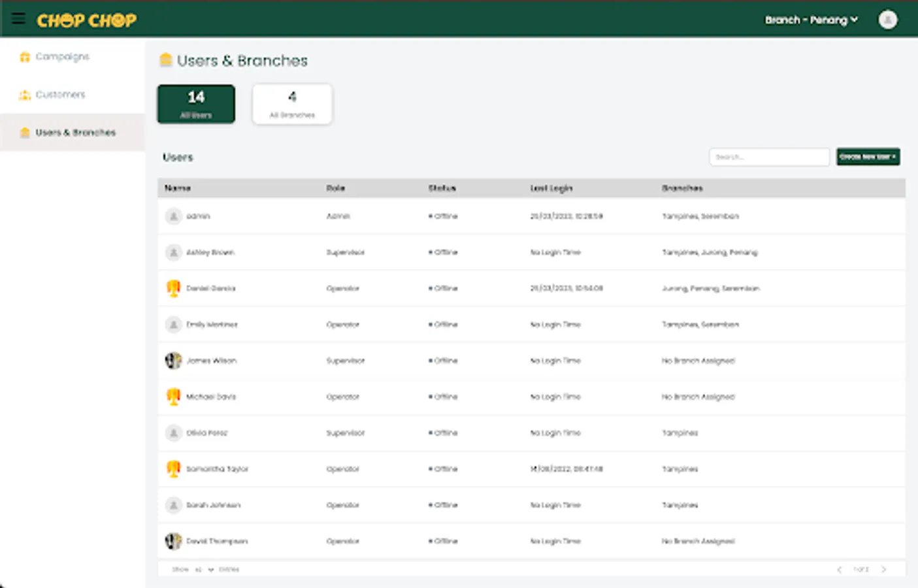Click James Wilson's photo avatar
The image size is (918, 588).
[173, 361]
